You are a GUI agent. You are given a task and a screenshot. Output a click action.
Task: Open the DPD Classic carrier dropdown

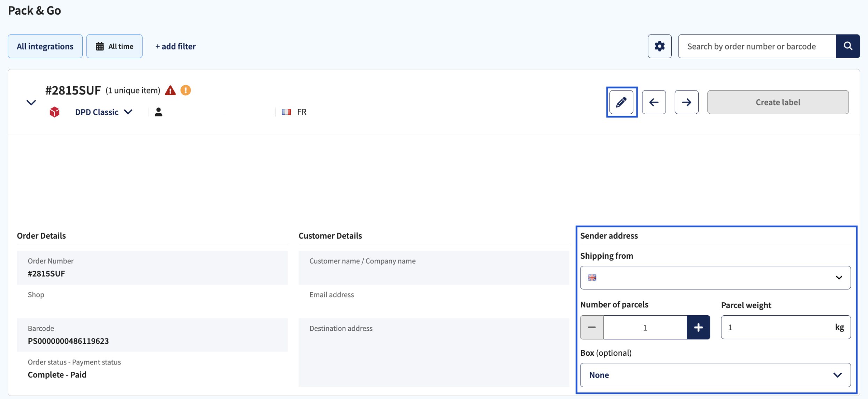[x=104, y=112]
